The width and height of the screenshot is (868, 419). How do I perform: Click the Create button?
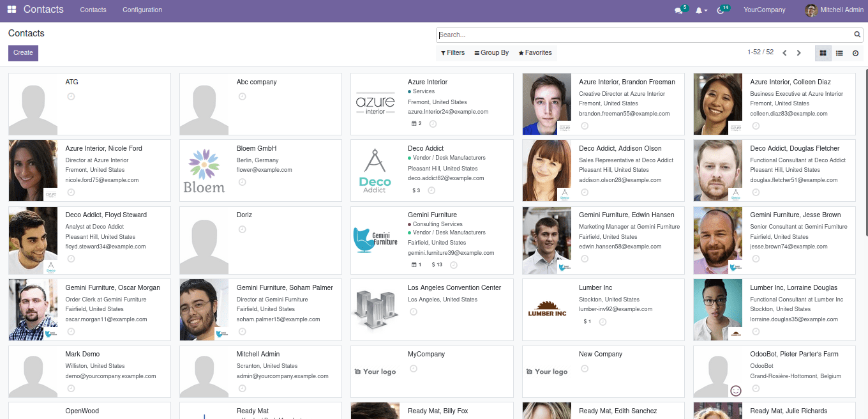(23, 53)
